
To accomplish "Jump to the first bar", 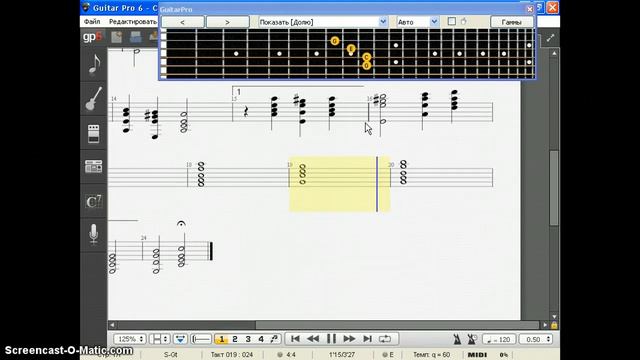I will [x=295, y=339].
